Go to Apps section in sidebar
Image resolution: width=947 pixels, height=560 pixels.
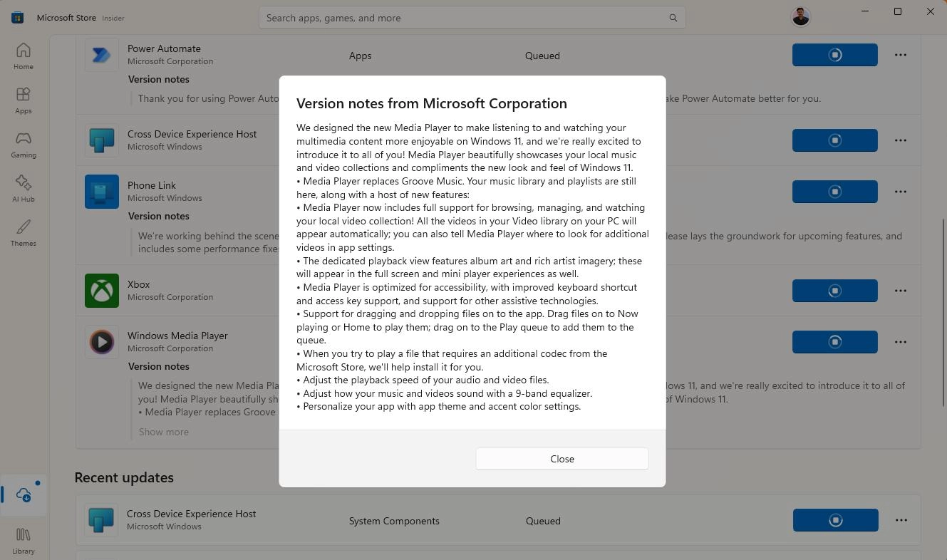coord(24,100)
